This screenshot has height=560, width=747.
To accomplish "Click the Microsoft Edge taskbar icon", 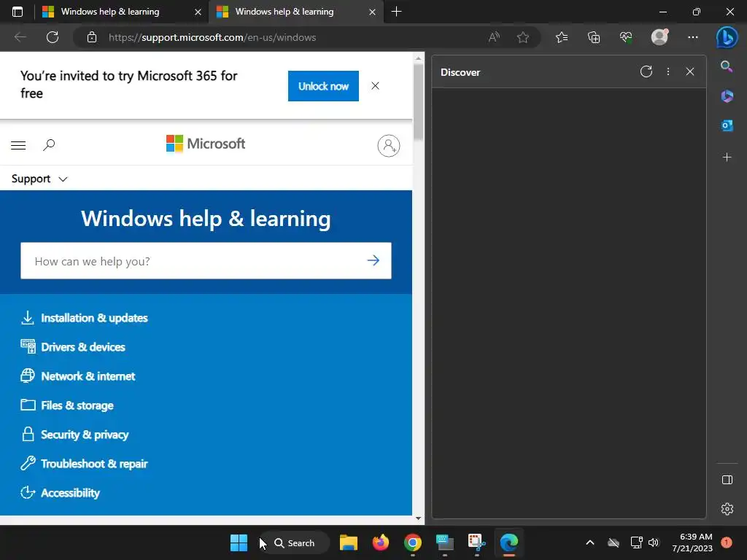I will pos(508,542).
